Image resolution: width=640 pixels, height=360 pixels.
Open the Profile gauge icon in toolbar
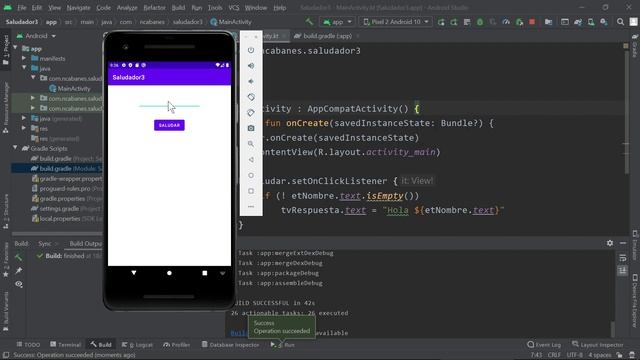tap(506, 22)
